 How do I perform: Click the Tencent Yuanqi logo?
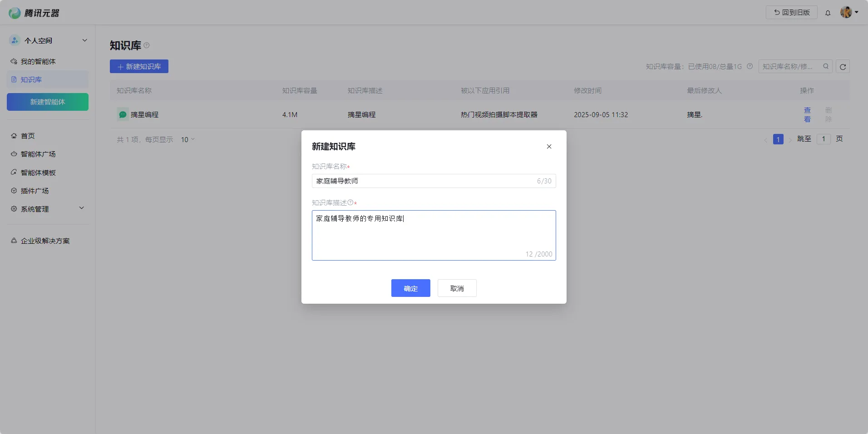[x=34, y=13]
